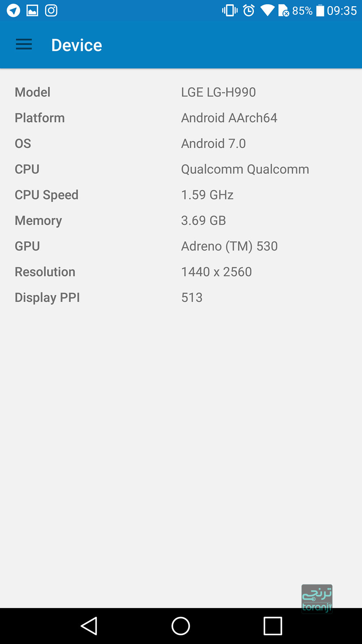Tap the Wi-Fi signal status icon

(267, 11)
